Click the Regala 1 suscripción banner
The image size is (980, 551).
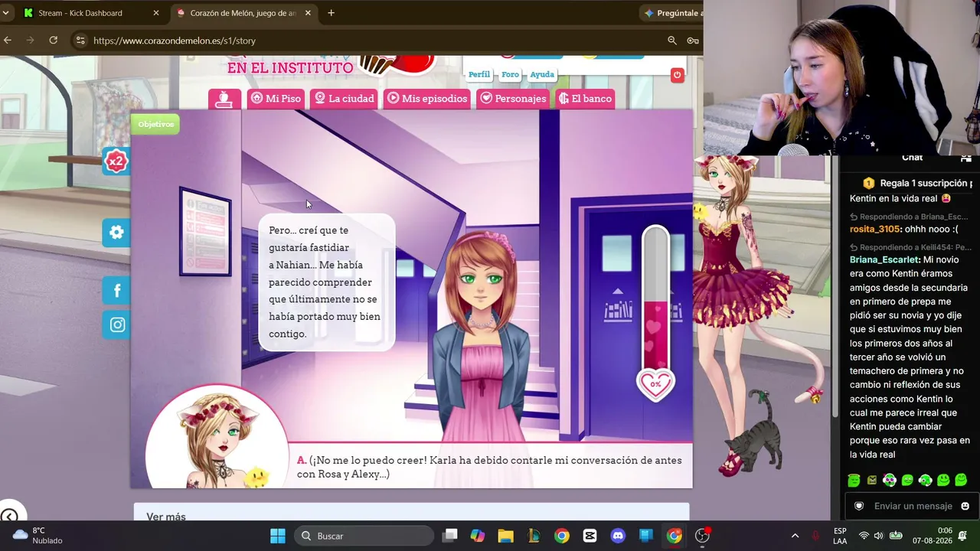[917, 184]
